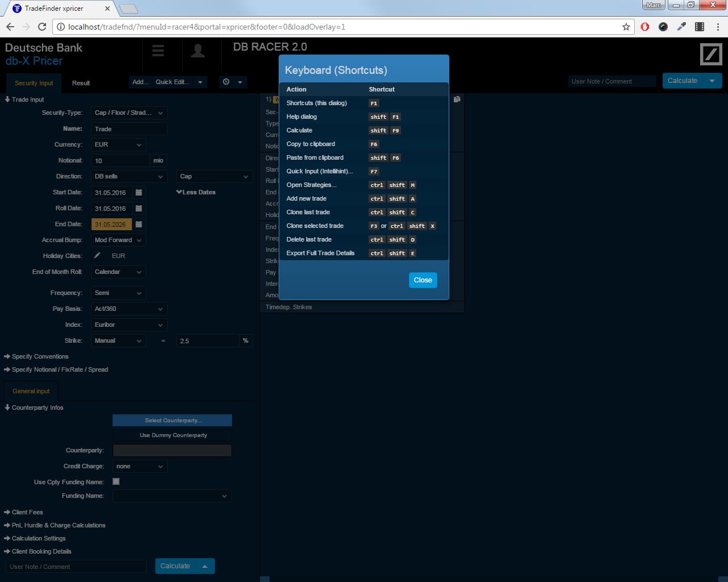The height and width of the screenshot is (582, 728).
Task: Click the Strike value input field
Action: coord(208,341)
